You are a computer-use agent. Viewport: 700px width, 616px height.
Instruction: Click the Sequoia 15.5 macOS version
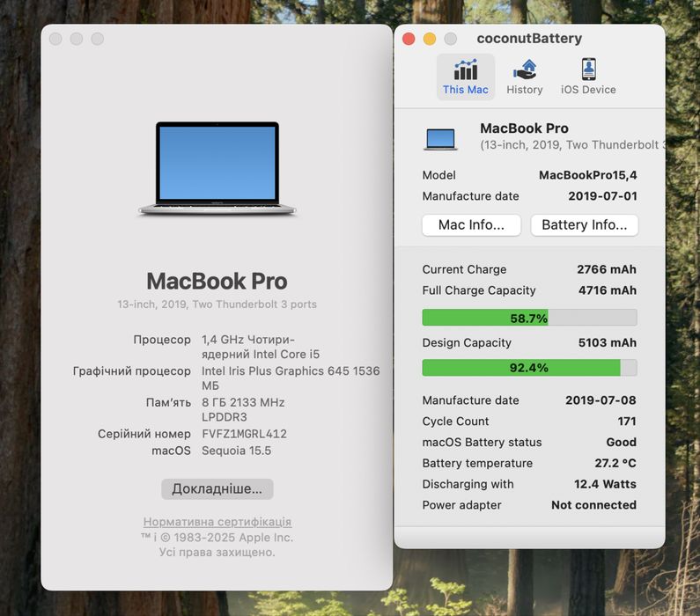pyautogui.click(x=236, y=451)
